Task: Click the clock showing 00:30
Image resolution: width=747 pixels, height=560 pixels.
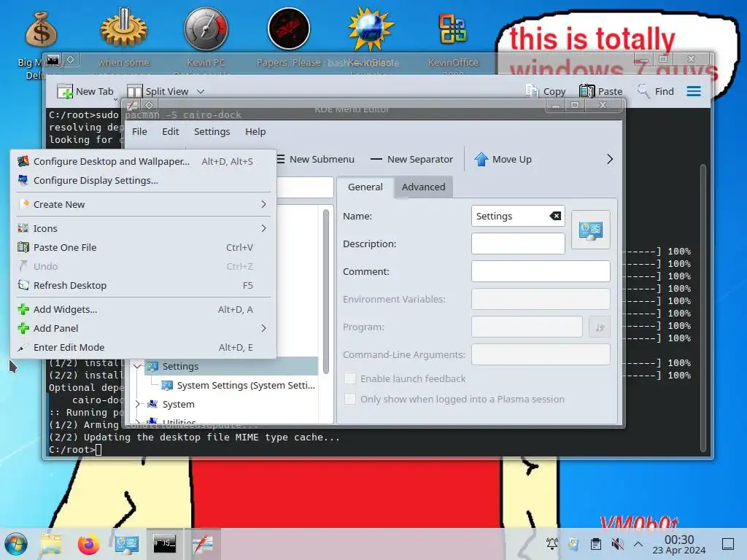Action: pyautogui.click(x=679, y=544)
